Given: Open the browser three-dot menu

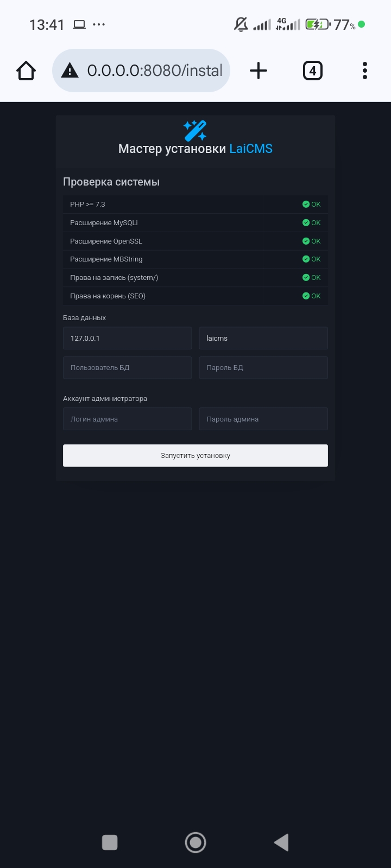Looking at the screenshot, I should click(364, 71).
